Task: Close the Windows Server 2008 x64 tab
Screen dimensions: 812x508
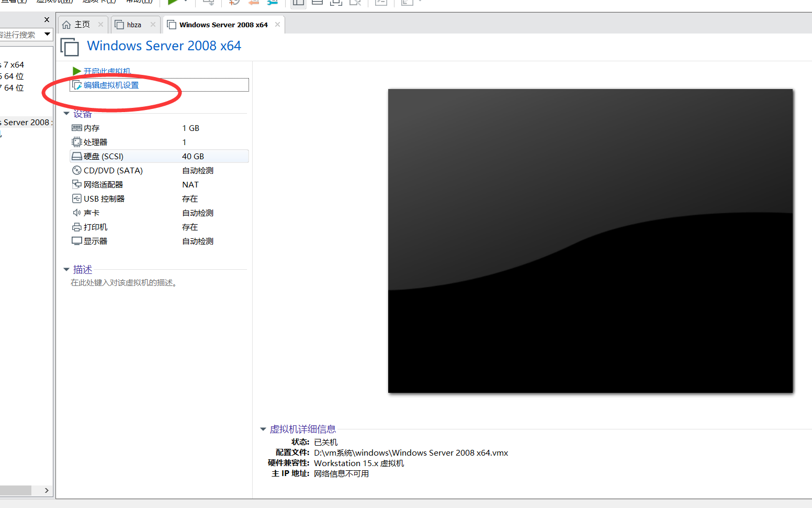Action: (277, 25)
